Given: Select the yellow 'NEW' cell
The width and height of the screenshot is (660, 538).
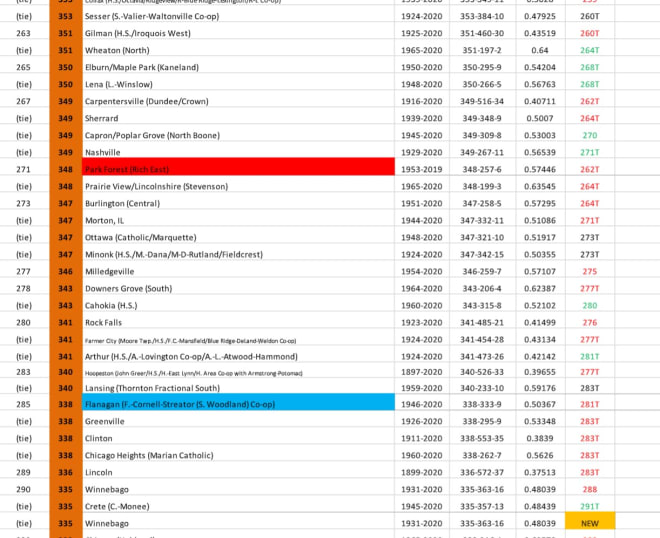Looking at the screenshot, I should click(x=590, y=521).
